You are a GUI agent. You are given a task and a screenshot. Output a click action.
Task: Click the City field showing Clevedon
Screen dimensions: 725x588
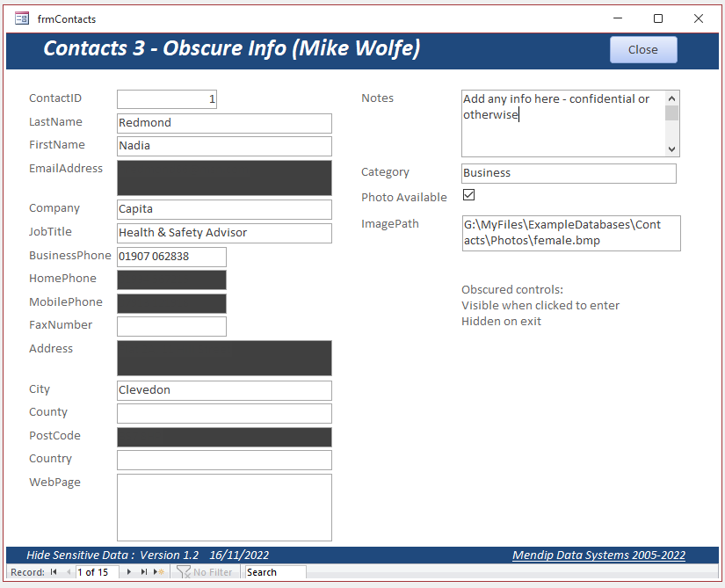tap(224, 390)
